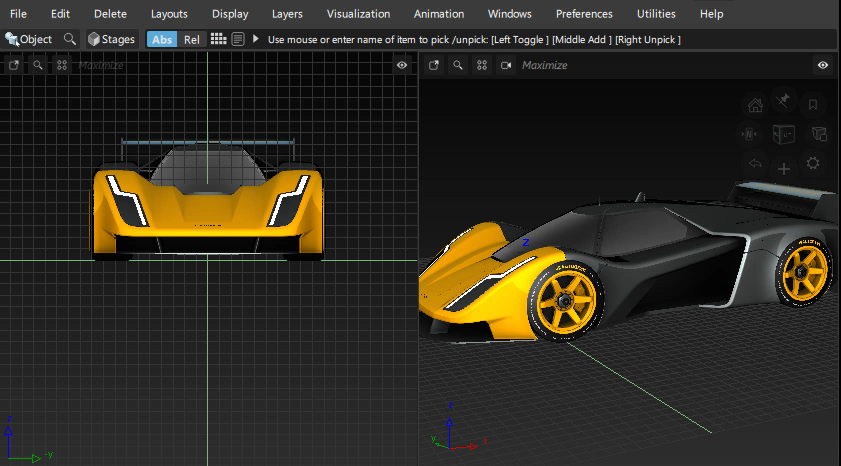Viewport: 841px width, 466px height.
Task: Click Maximize in the left viewport header
Action: (x=100, y=65)
